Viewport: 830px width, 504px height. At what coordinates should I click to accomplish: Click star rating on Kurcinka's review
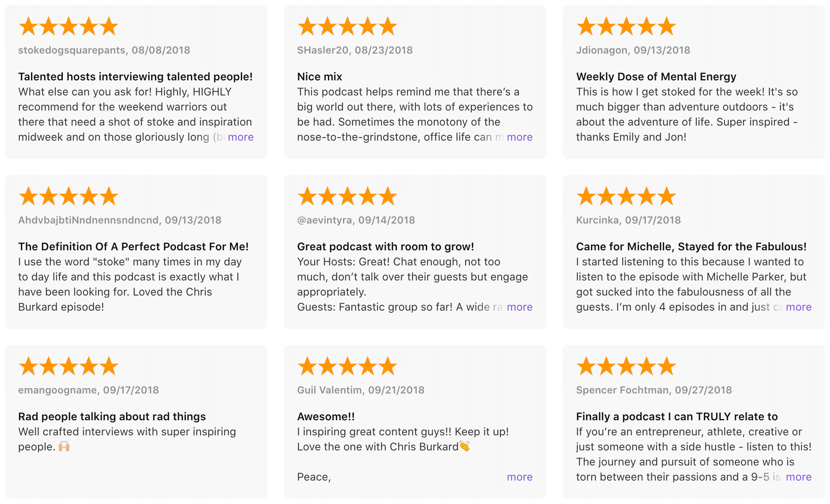click(626, 196)
